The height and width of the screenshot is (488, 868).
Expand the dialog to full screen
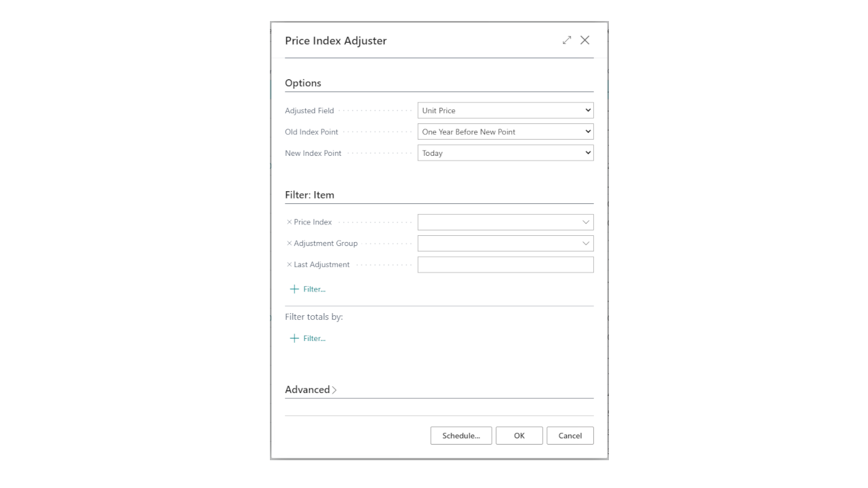pyautogui.click(x=567, y=40)
